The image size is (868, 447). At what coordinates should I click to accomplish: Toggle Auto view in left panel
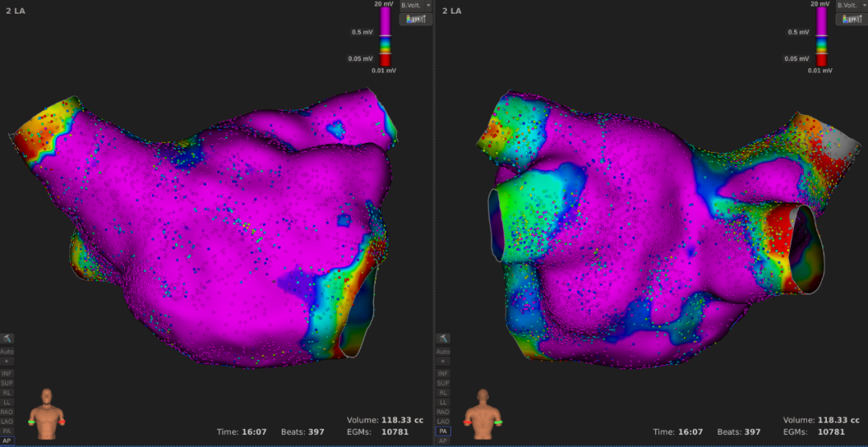click(x=7, y=351)
